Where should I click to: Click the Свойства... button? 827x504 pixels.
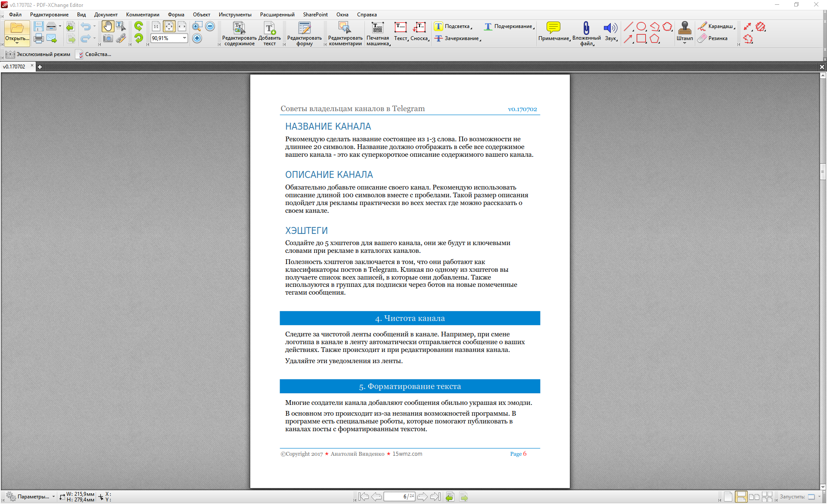click(93, 54)
